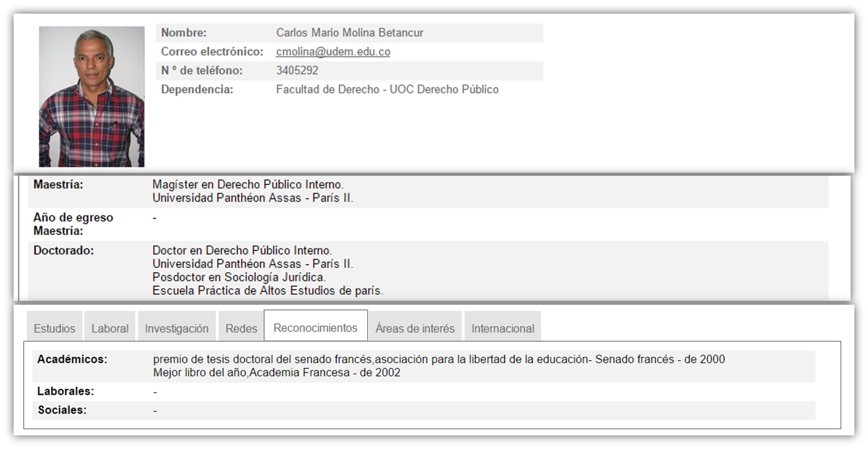
Task: Click the professor's profile photo
Action: point(91,97)
